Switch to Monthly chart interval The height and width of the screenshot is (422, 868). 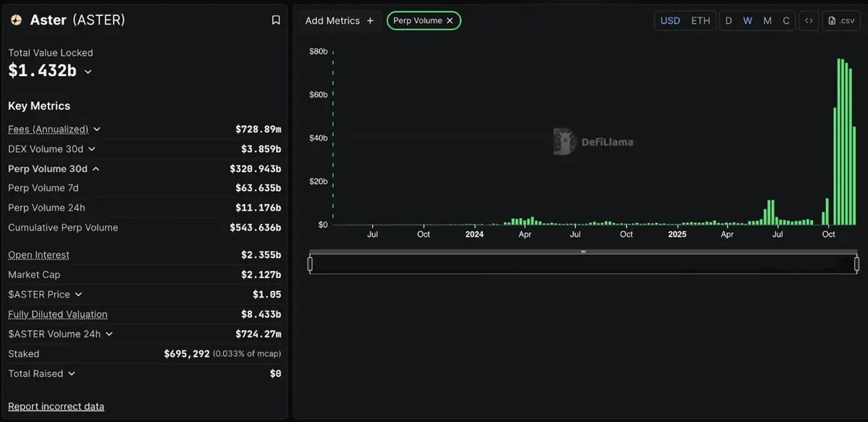[x=767, y=20]
